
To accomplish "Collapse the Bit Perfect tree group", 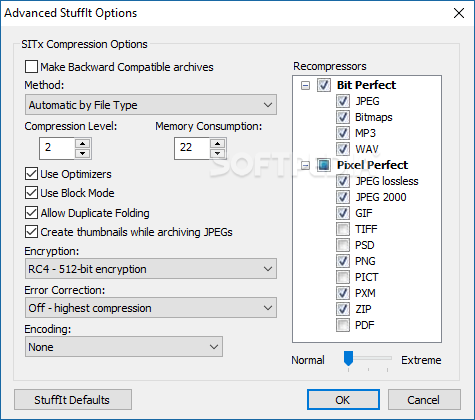I will pos(305,86).
